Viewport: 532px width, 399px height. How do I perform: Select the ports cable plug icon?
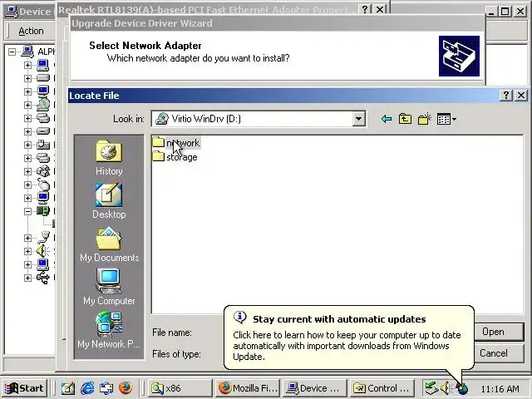coord(43,238)
